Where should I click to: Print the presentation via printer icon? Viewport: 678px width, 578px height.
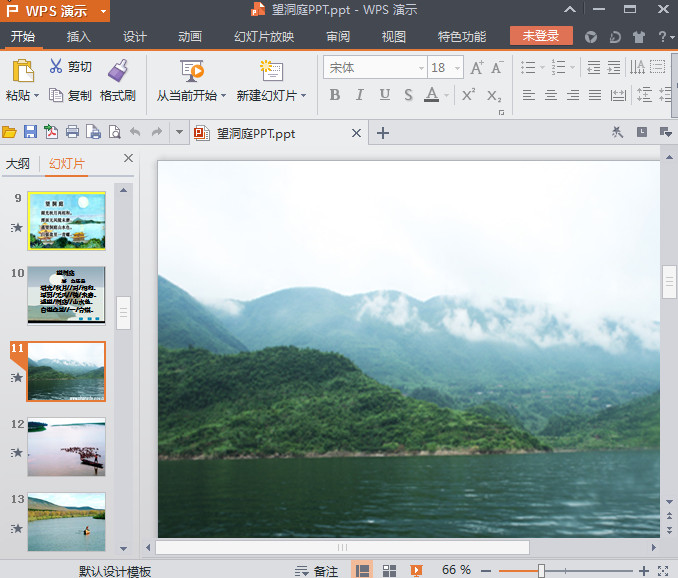tap(72, 132)
